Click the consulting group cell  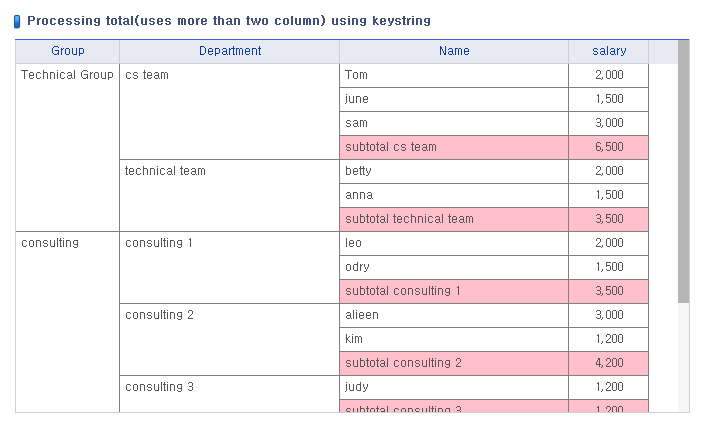tap(67, 322)
